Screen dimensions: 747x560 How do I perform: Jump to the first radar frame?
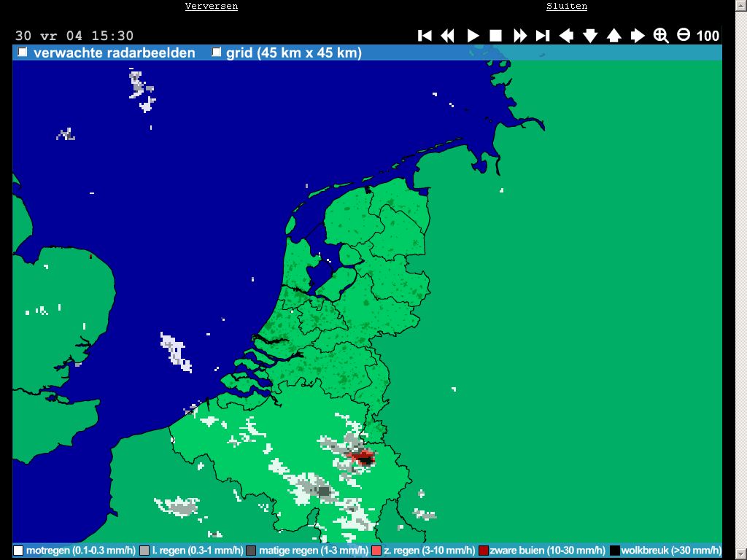pyautogui.click(x=425, y=36)
